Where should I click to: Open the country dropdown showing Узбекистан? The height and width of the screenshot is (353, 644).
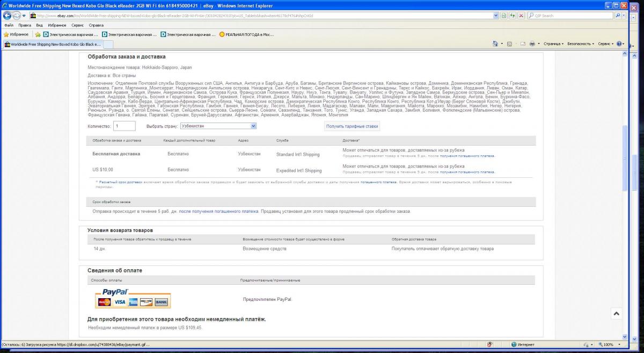point(218,126)
